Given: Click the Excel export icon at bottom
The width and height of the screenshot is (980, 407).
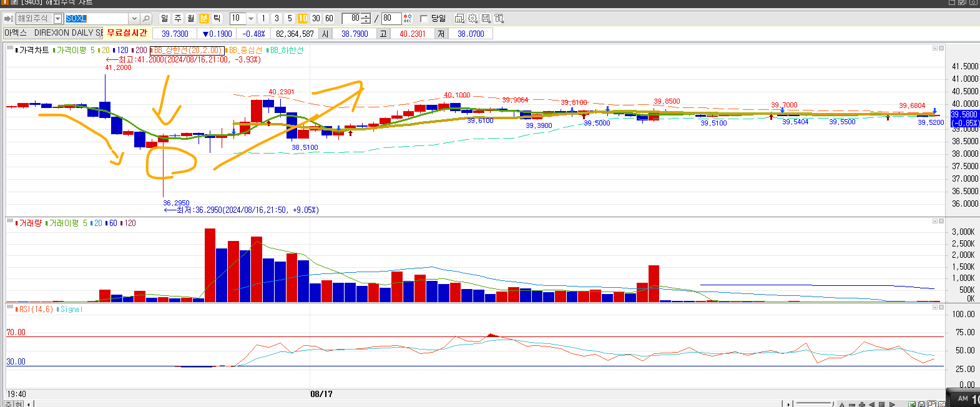Looking at the screenshot, I should tap(912, 404).
